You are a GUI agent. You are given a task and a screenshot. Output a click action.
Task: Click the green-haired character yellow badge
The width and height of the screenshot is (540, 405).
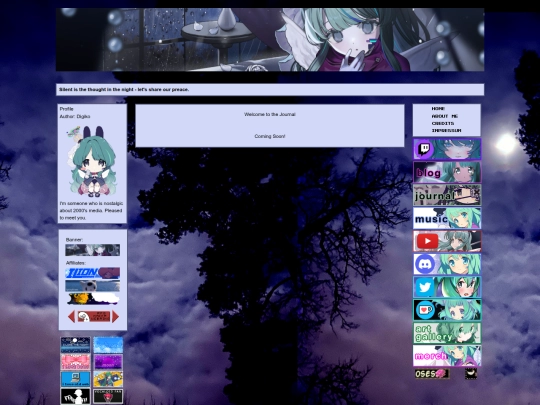coord(108,379)
